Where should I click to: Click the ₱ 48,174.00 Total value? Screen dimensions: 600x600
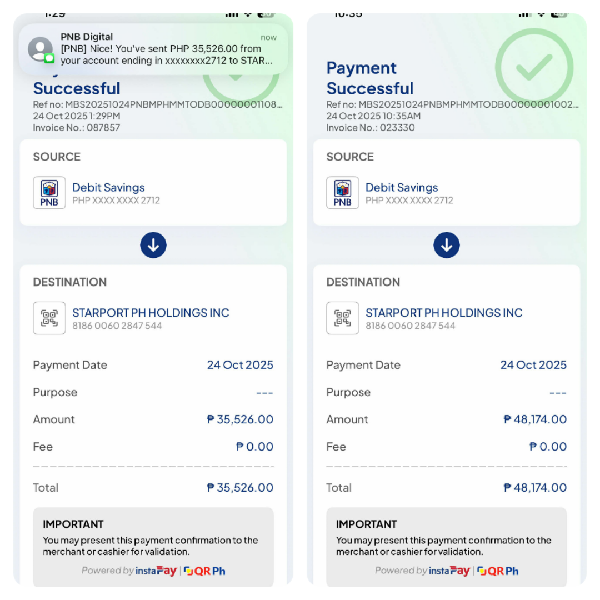click(x=534, y=488)
